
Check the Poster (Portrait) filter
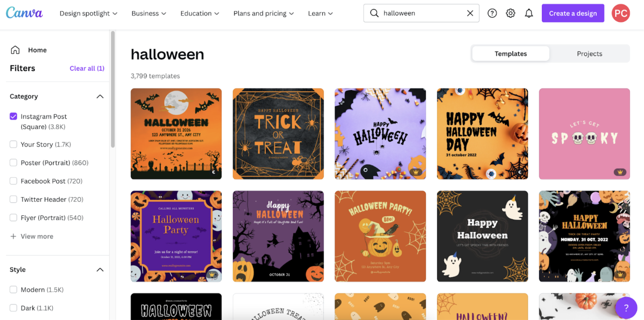tap(13, 162)
